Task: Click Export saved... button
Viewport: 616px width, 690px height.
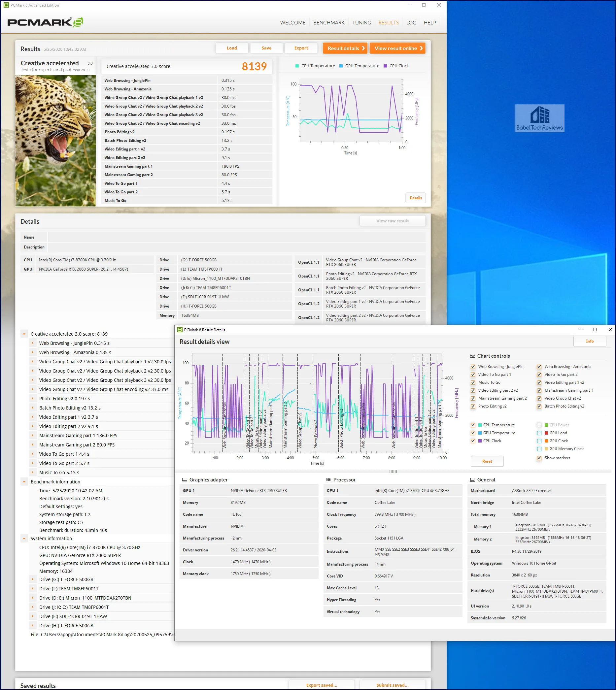Action: [322, 685]
